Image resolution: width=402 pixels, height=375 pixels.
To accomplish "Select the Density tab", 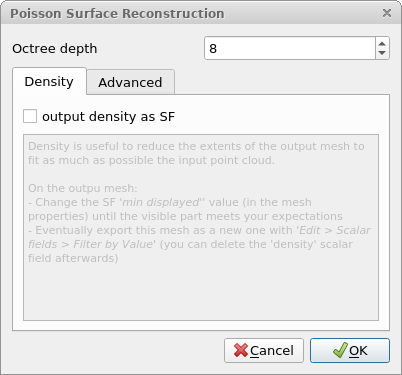I will [49, 81].
